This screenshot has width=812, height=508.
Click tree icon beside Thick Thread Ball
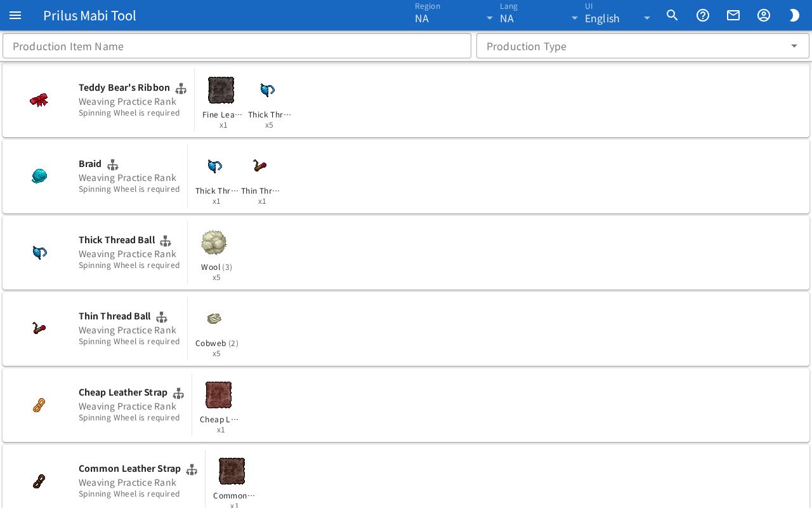166,241
